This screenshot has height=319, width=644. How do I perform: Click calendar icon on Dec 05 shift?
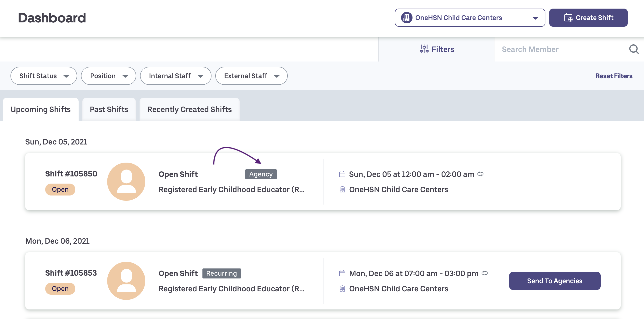point(342,174)
